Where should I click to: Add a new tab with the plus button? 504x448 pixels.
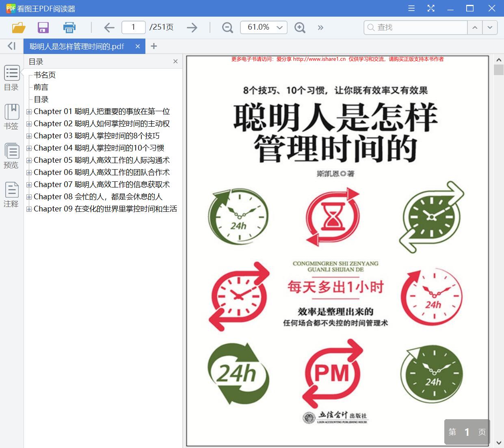point(154,46)
